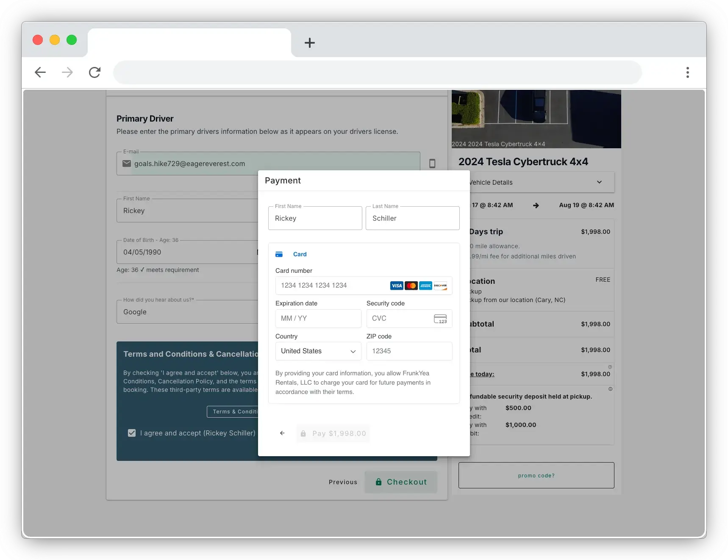Screen dimensions: 728x560
Task: Open the Terms & Conditions button
Action: pos(232,412)
